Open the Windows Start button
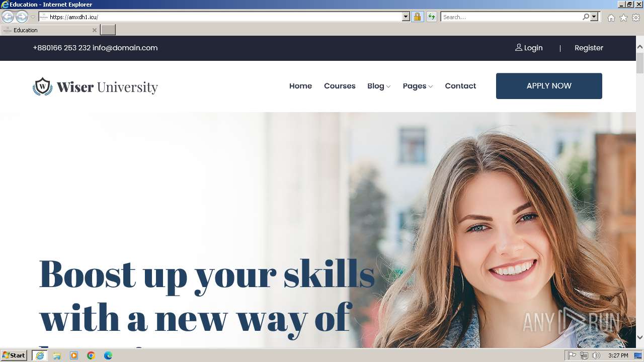644x362 pixels. point(14,355)
